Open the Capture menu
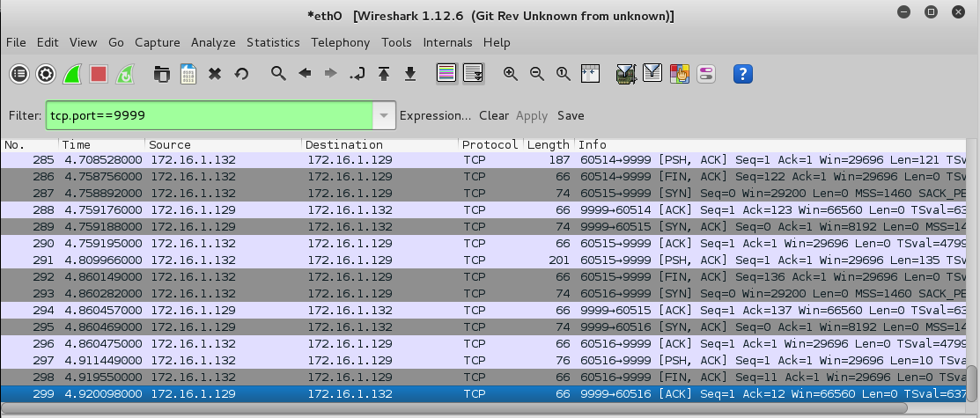Viewport: 980px width, 418px height. click(158, 42)
